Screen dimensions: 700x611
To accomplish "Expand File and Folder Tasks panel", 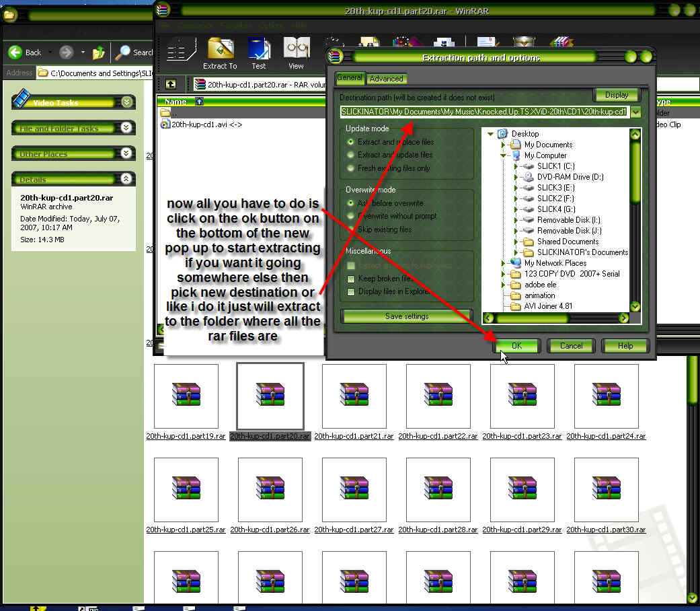I will point(126,128).
